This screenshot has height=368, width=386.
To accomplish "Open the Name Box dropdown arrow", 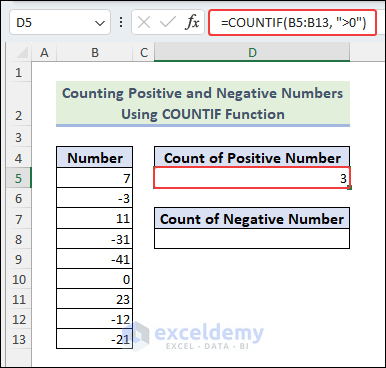I will [100, 23].
